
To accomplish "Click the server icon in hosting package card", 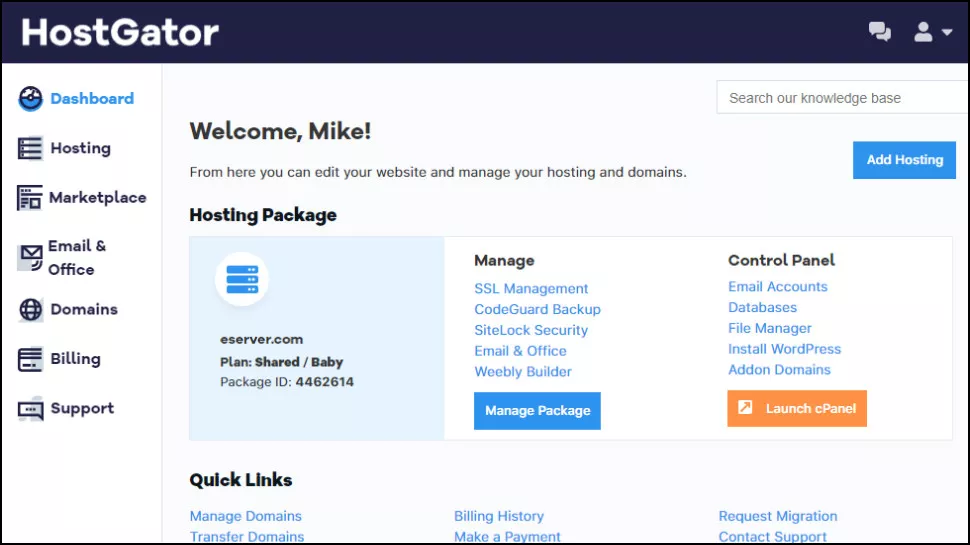I will [x=242, y=280].
